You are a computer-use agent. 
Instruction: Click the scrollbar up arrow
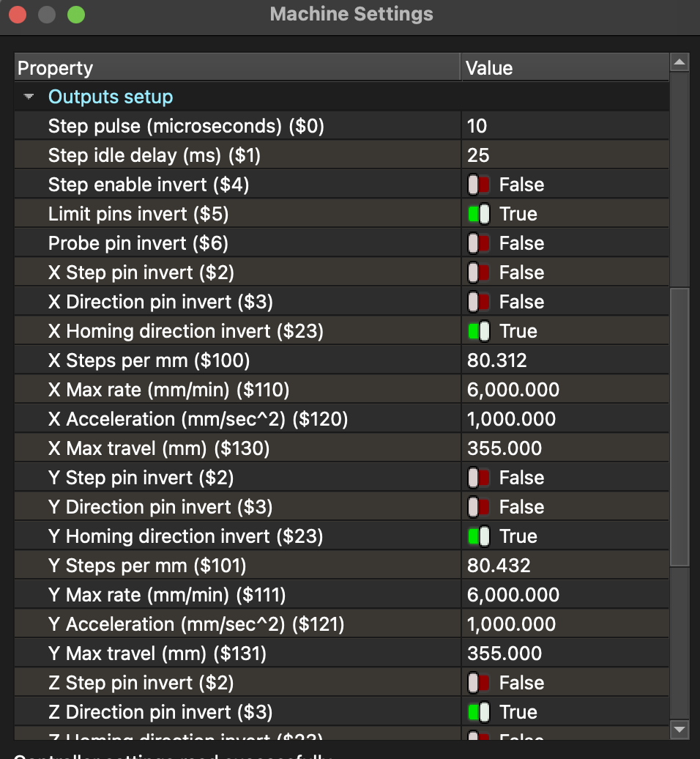pos(679,63)
